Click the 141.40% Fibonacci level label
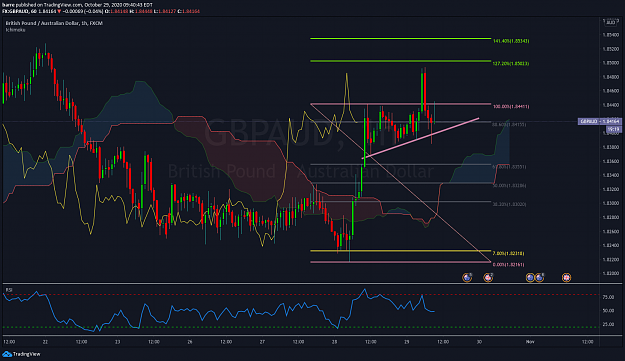625x361 pixels. [x=511, y=41]
